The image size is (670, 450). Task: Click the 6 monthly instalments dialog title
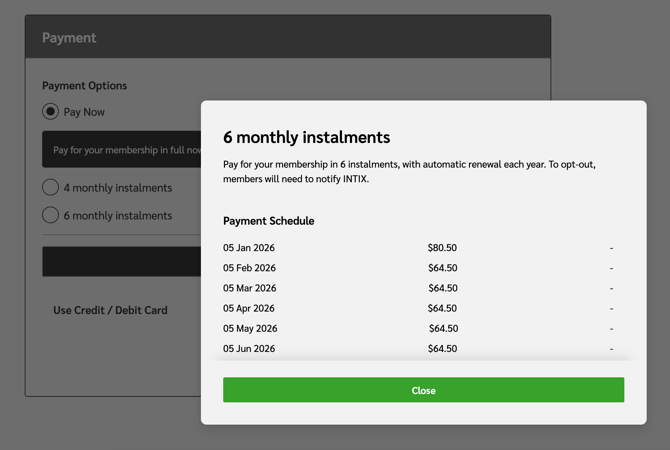click(306, 137)
